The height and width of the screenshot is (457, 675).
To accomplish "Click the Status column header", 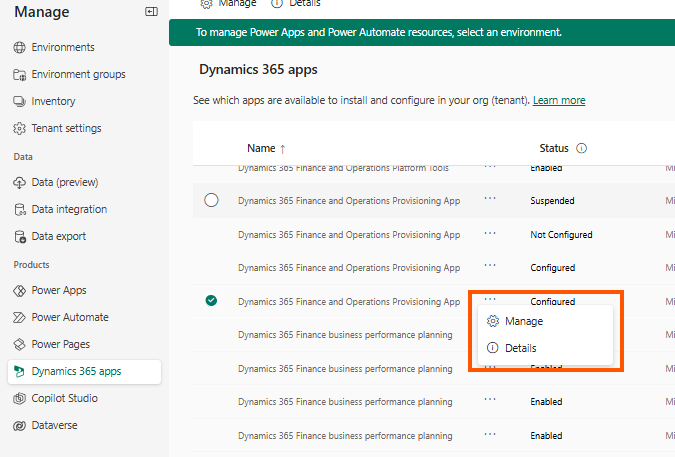I will tap(554, 148).
